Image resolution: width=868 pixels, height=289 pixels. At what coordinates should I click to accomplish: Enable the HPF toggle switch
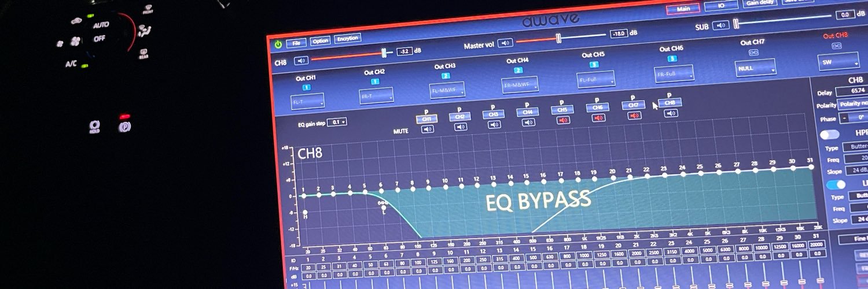click(x=830, y=134)
